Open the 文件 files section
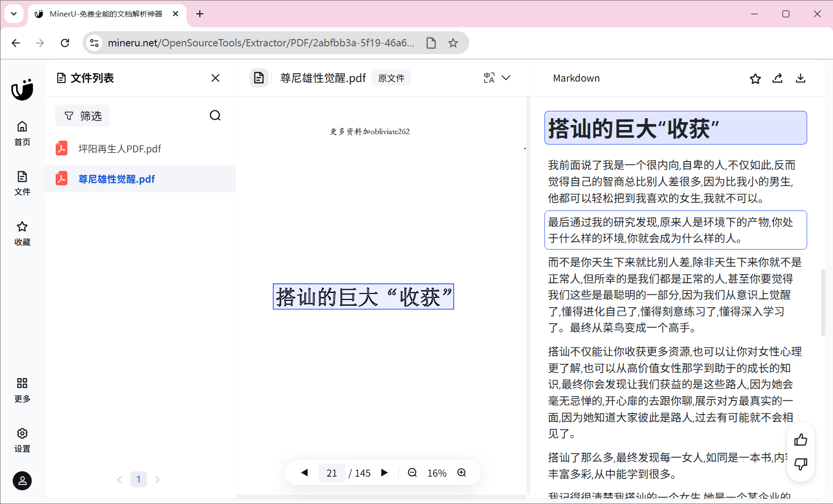This screenshot has height=504, width=833. pyautogui.click(x=22, y=183)
